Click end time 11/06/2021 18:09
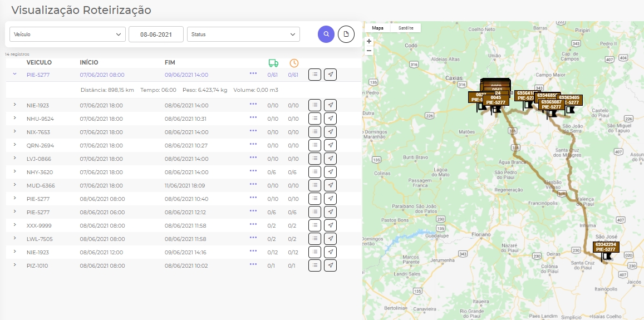644x320 pixels. pyautogui.click(x=185, y=186)
